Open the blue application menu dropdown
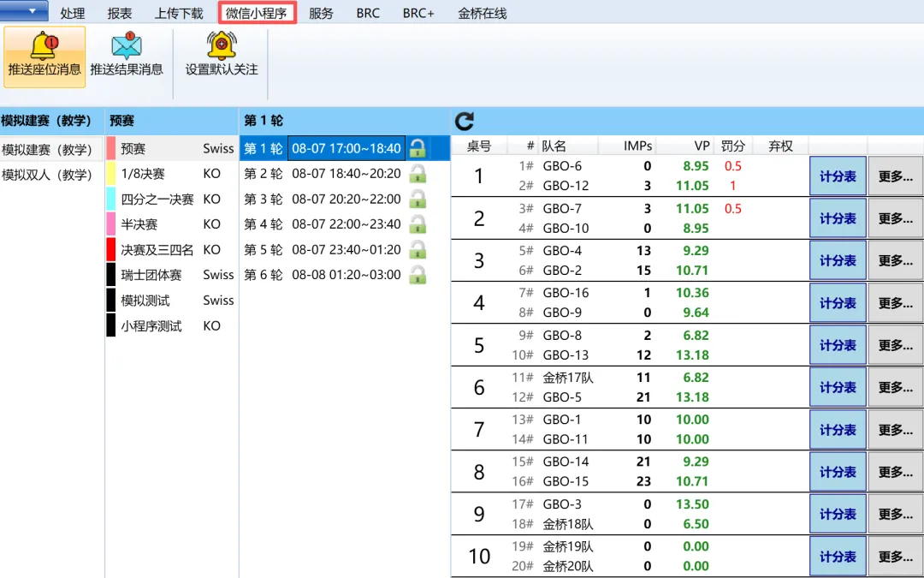924x578 pixels. tap(24, 10)
